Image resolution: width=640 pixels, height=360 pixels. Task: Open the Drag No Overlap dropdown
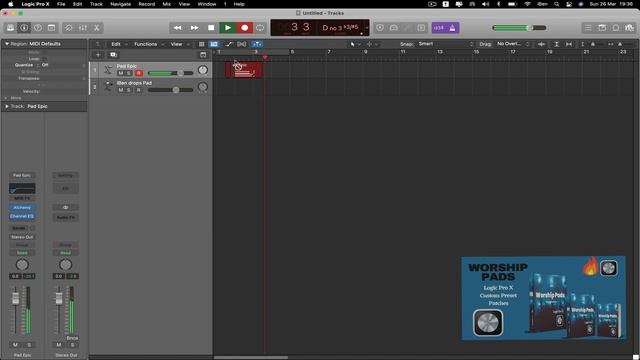[x=513, y=44]
